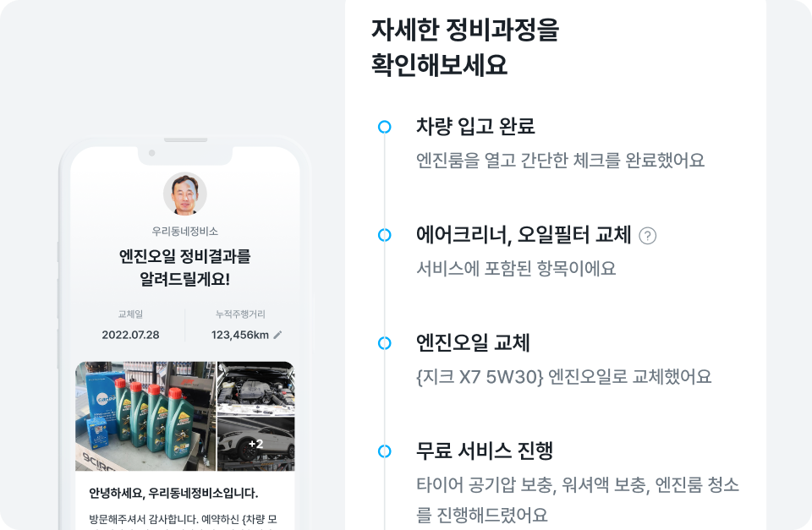Click the 안녕하세요, 우리동네정비소입니다 message heading
The width and height of the screenshot is (812, 530).
point(173,494)
